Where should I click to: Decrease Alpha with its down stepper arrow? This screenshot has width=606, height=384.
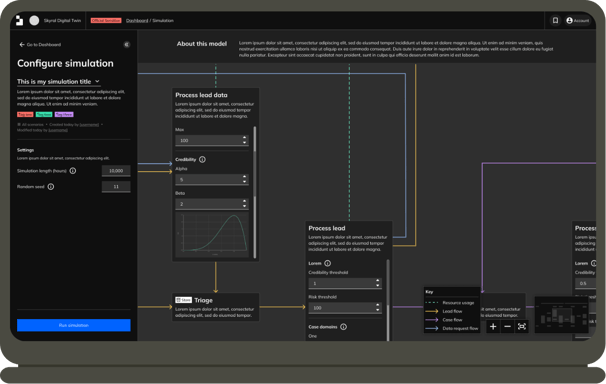244,182
